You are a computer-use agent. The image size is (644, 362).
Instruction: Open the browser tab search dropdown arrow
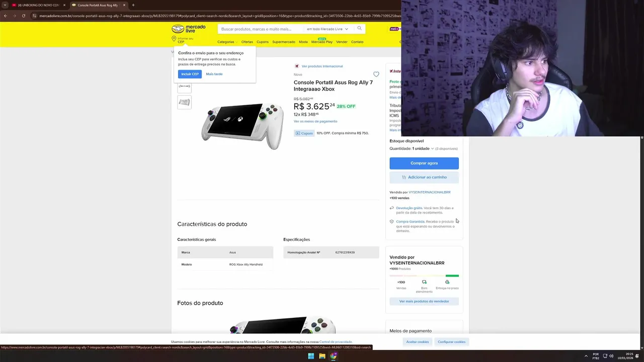point(5,5)
